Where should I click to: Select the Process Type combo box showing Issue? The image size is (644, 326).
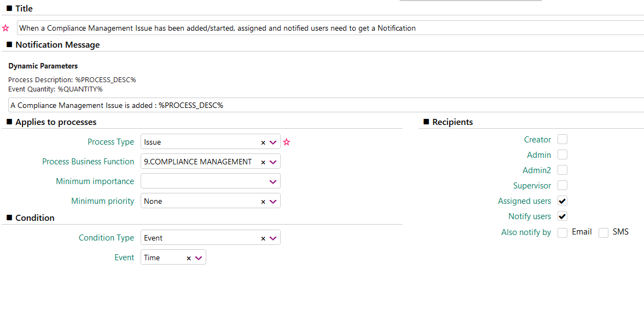pyautogui.click(x=210, y=142)
